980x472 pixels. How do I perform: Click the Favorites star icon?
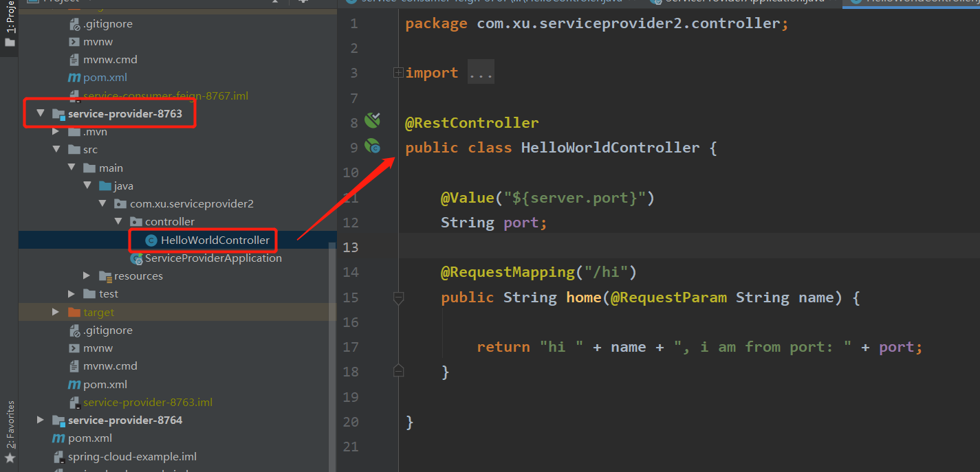(10, 458)
